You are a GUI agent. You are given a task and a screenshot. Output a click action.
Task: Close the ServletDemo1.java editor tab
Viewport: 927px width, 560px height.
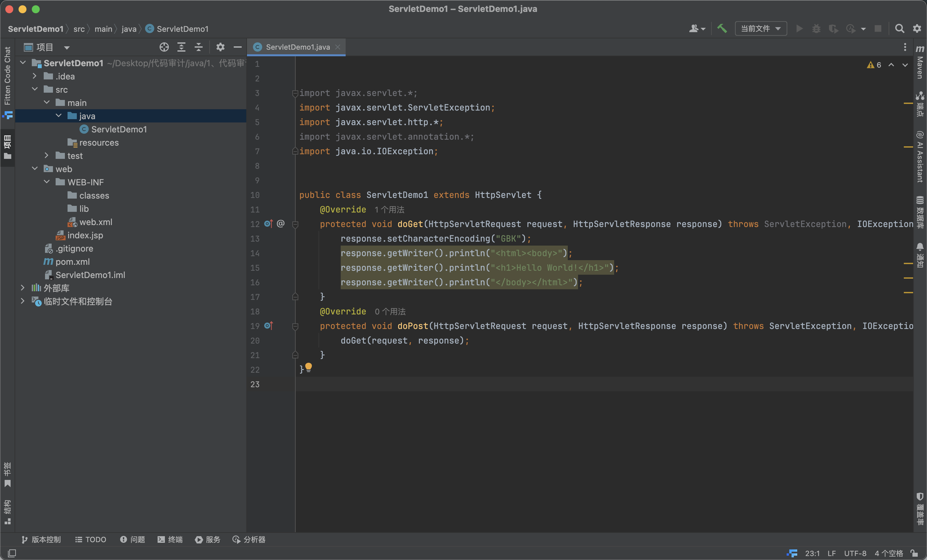coord(337,47)
